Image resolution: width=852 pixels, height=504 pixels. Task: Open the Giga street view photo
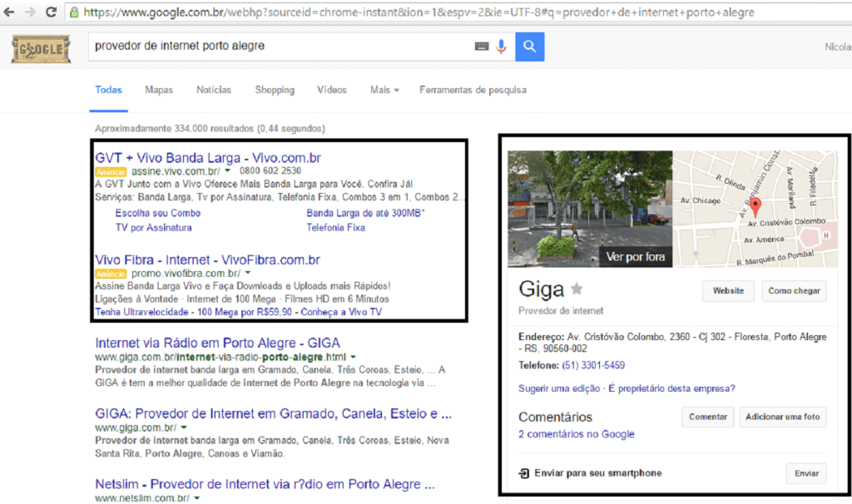coord(590,209)
